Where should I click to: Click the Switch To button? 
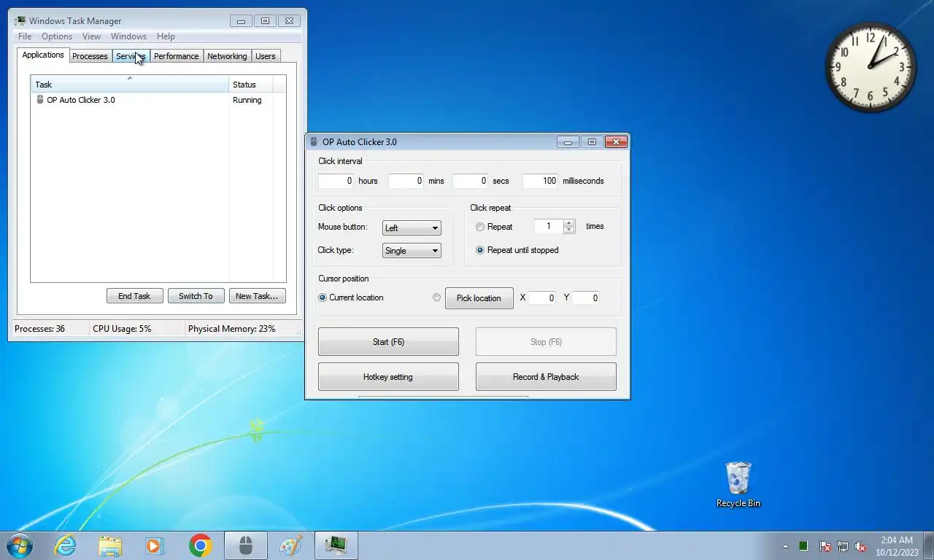tap(196, 296)
